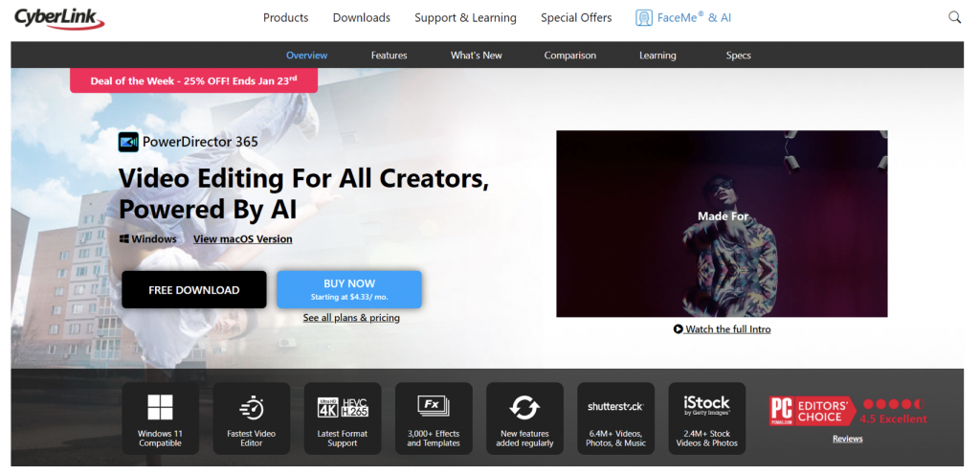Open the Shutterstock videos and music tile
Viewport: 980px width, 475px height.
(x=615, y=418)
